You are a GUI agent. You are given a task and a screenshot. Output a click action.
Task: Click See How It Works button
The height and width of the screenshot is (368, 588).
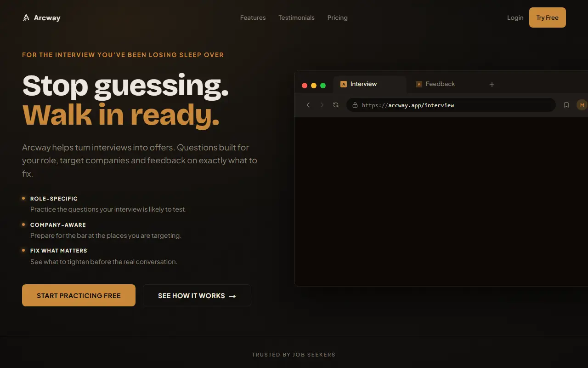pos(197,295)
